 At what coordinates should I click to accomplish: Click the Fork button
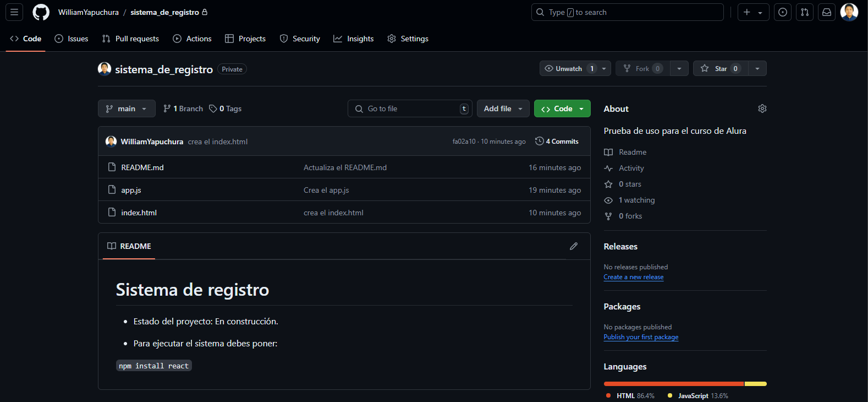coord(642,68)
